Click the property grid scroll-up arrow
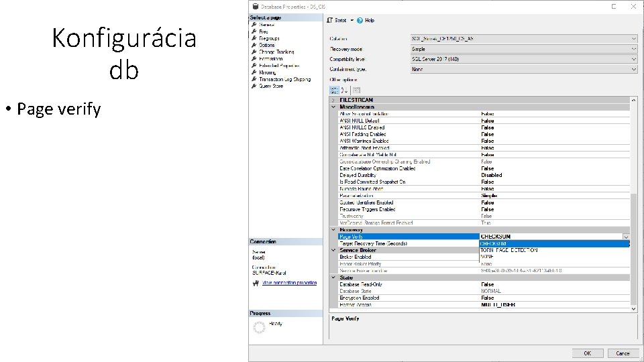 (x=633, y=100)
